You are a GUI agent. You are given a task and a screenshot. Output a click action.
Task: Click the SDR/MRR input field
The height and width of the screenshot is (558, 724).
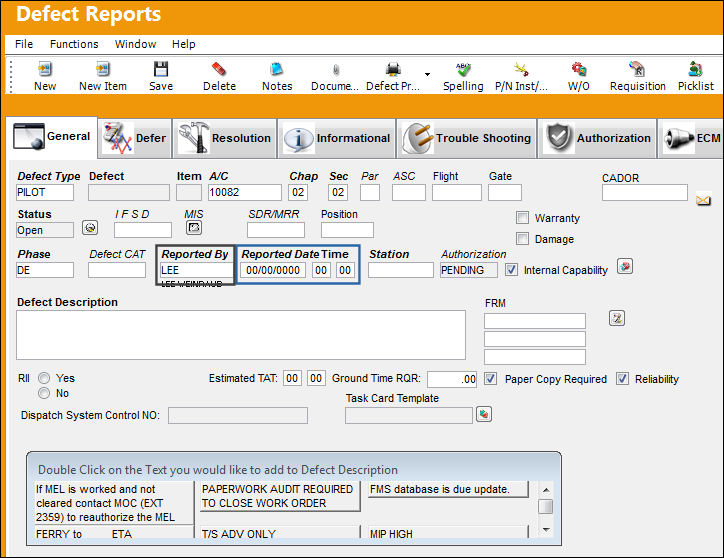click(x=276, y=230)
